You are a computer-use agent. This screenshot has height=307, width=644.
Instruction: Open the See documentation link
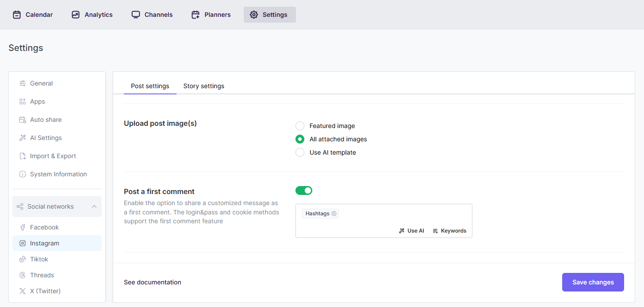coord(153,282)
